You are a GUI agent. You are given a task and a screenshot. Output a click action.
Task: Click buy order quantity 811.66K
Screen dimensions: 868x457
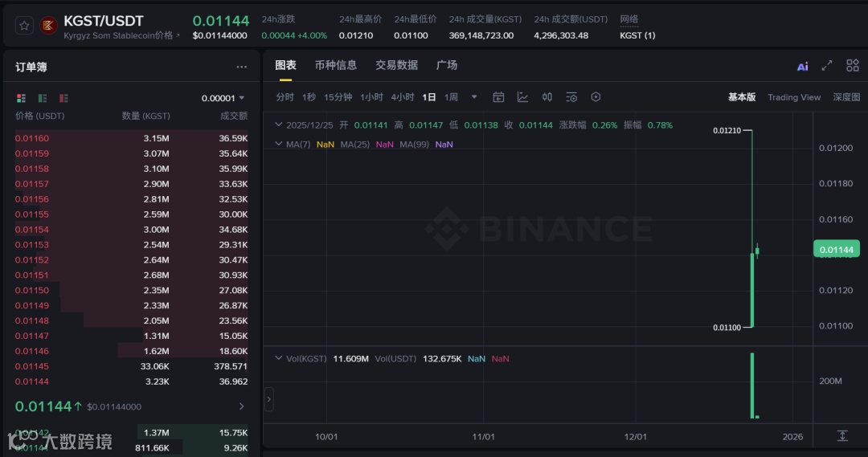coord(152,447)
